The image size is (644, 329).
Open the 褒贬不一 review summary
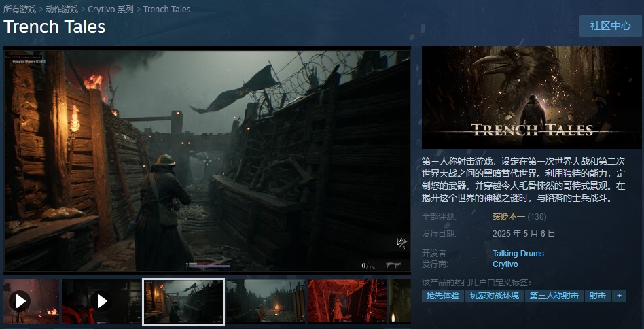coord(508,216)
